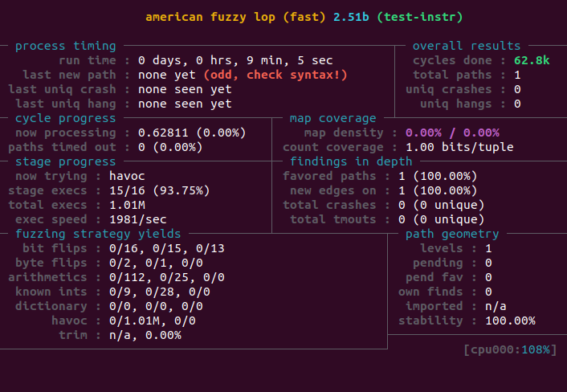The image size is (567, 392).
Task: Click the 'last uniq crash' label
Action: click(62, 89)
